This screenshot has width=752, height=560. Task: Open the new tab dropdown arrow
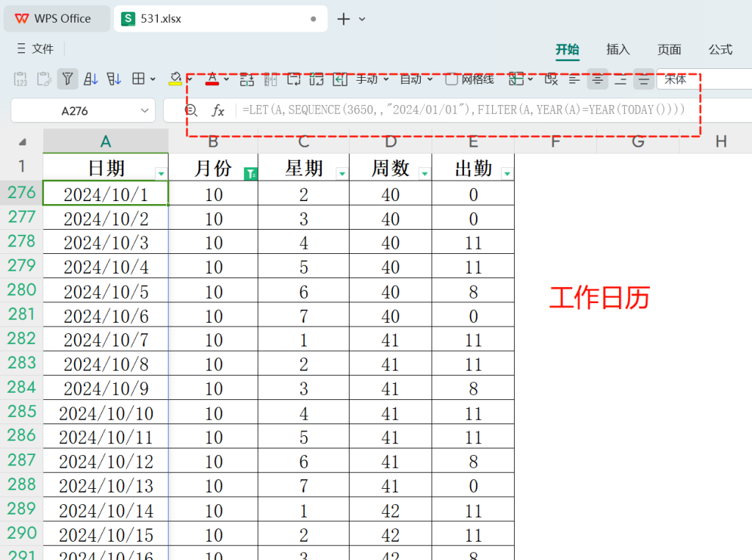click(x=362, y=19)
